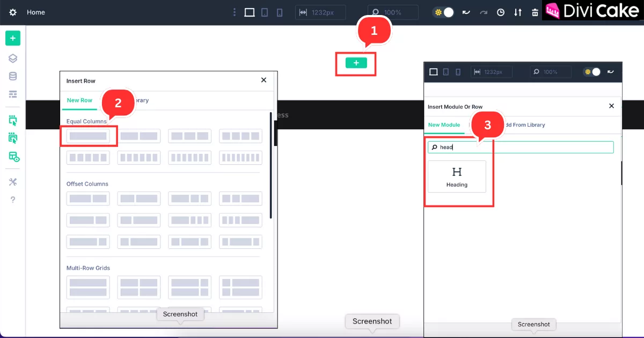Image resolution: width=644 pixels, height=338 pixels.
Task: Open the Layers panel icon in sidebar
Action: pyautogui.click(x=13, y=58)
